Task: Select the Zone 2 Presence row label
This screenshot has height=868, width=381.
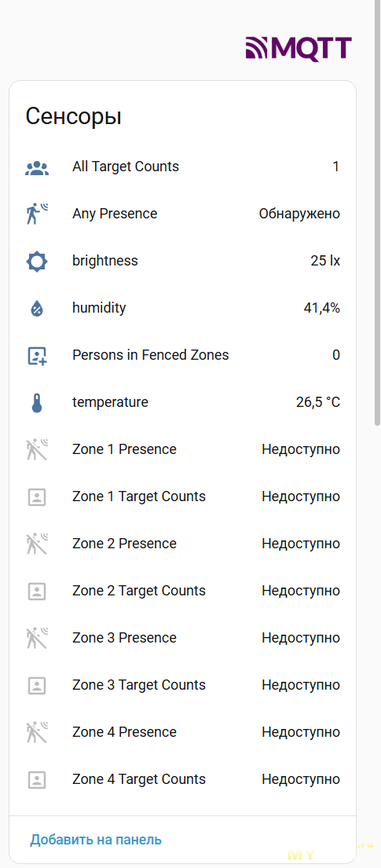Action: 124,544
